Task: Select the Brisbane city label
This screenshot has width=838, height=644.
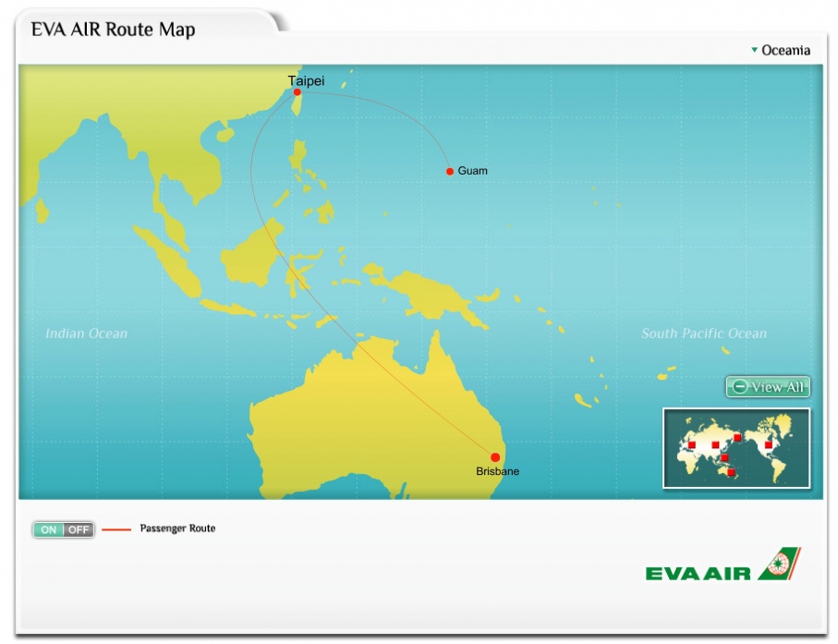Action: pyautogui.click(x=498, y=471)
